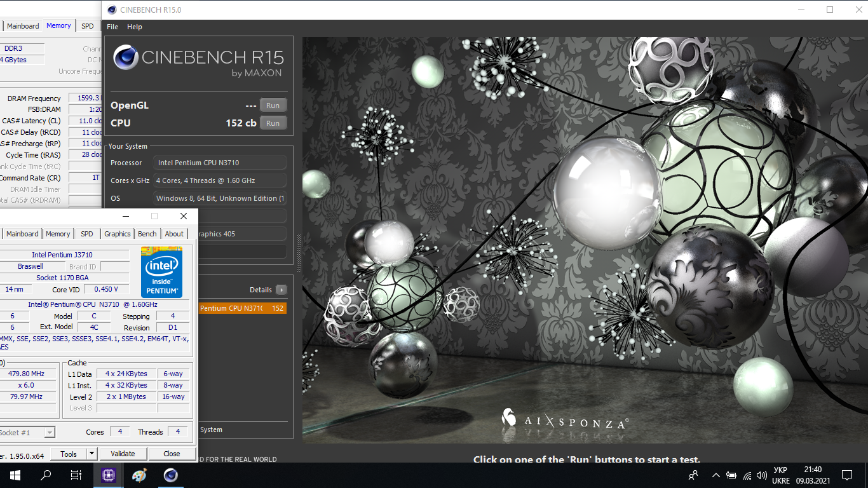Click the Cinebench R15 logo sphere
This screenshot has width=868, height=488.
[x=126, y=57]
